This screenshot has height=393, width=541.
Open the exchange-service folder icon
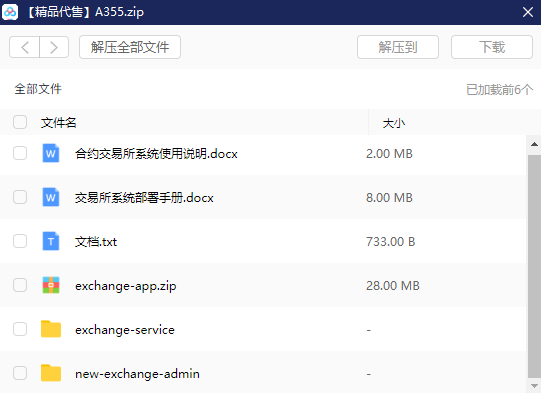51,329
